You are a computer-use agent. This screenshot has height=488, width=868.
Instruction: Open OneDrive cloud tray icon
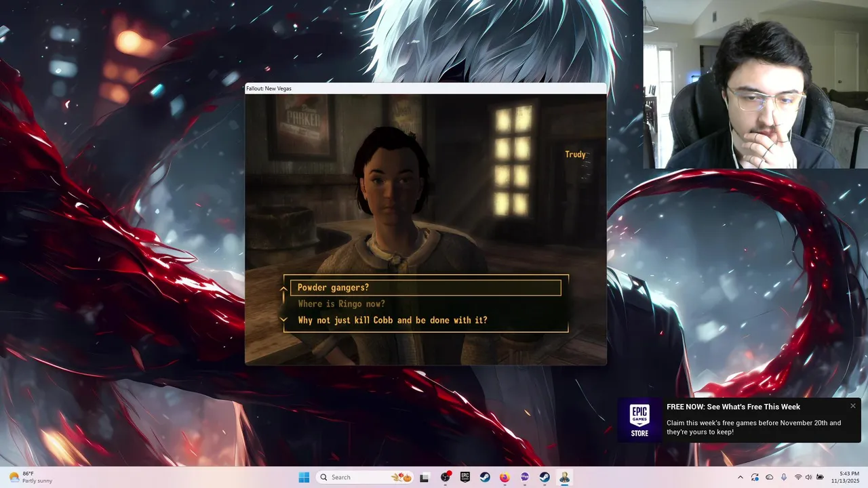[770, 477]
